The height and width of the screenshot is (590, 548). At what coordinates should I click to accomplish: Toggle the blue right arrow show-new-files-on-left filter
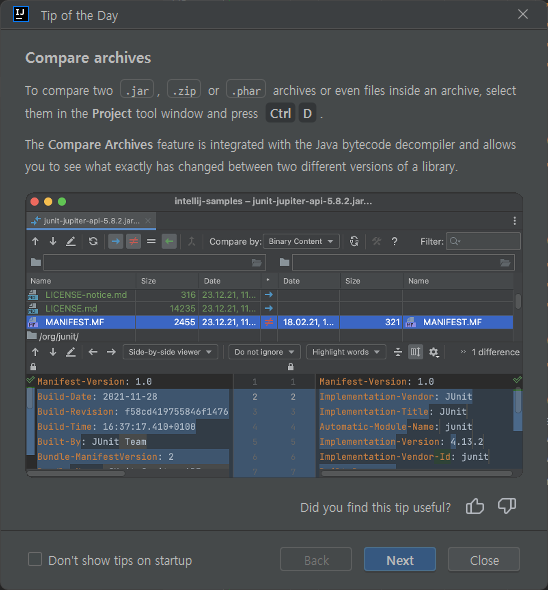click(116, 242)
